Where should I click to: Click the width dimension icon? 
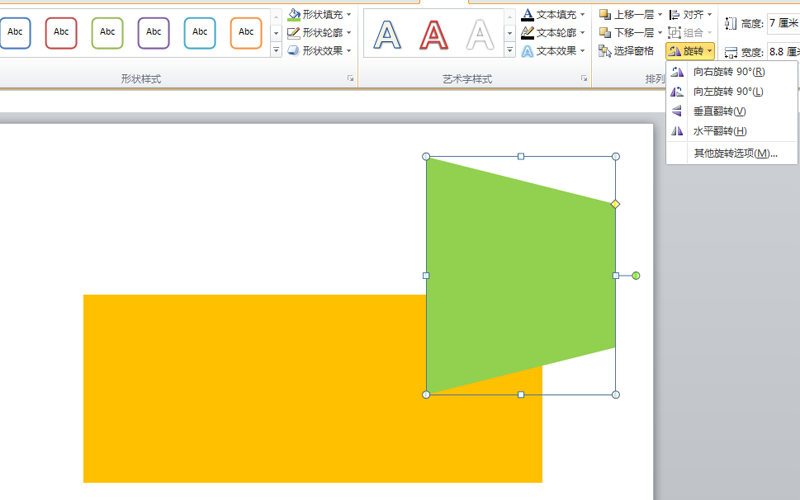(731, 52)
